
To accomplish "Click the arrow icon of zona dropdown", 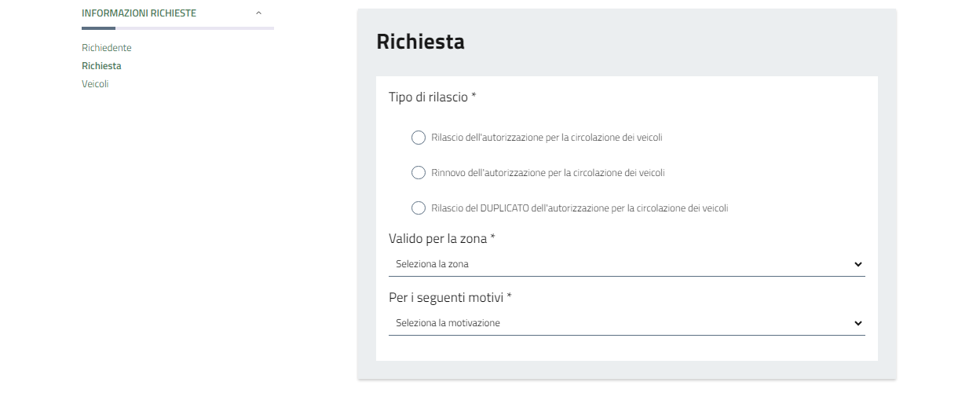I will tap(857, 264).
